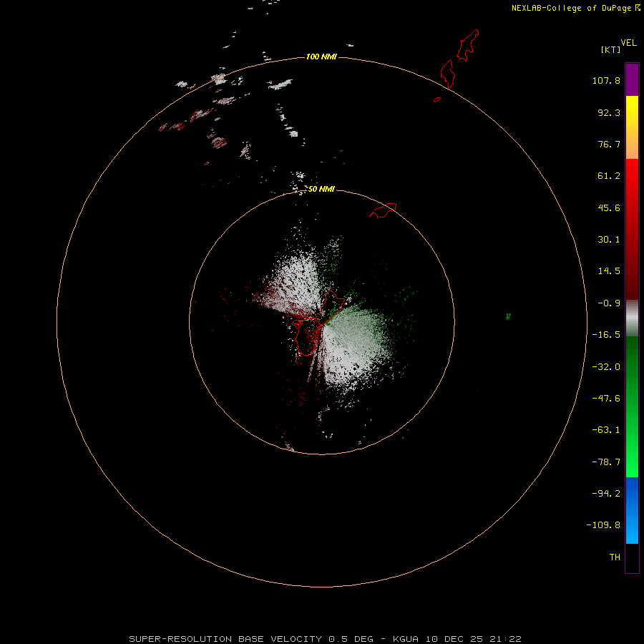Pick the gray near-zero segment of the velocity scale
Viewport: 644px width, 644px height.
pyautogui.click(x=632, y=318)
